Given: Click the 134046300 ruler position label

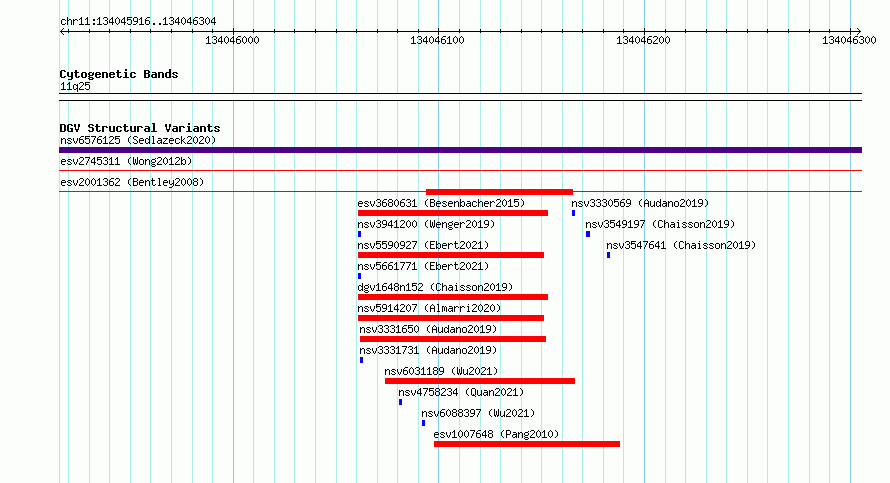Looking at the screenshot, I should (x=849, y=40).
